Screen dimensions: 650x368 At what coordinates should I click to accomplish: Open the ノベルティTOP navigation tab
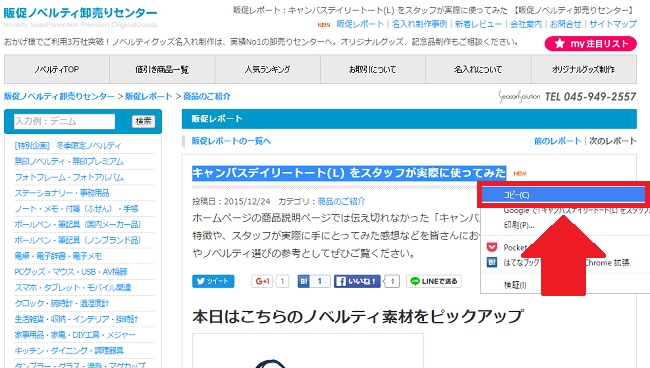[x=57, y=69]
